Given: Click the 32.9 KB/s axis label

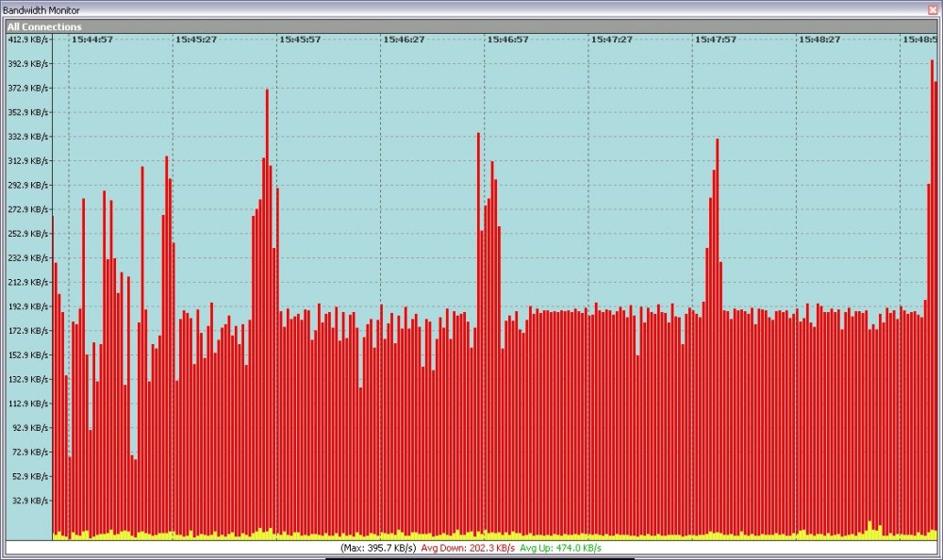Looking at the screenshot, I should 29,501.
